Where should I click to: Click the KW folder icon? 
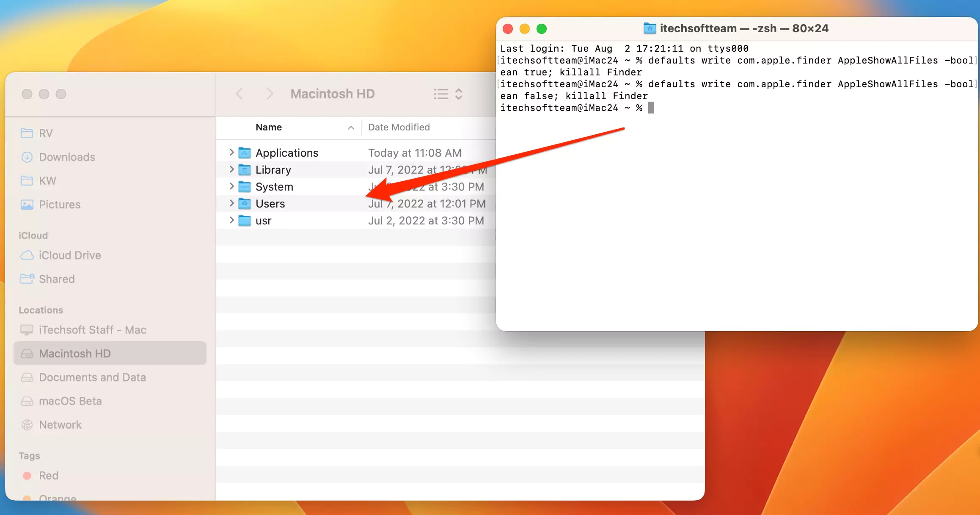27,181
